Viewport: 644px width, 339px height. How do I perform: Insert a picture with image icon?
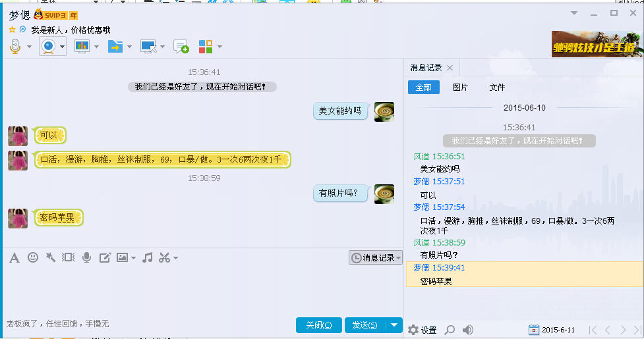122,257
